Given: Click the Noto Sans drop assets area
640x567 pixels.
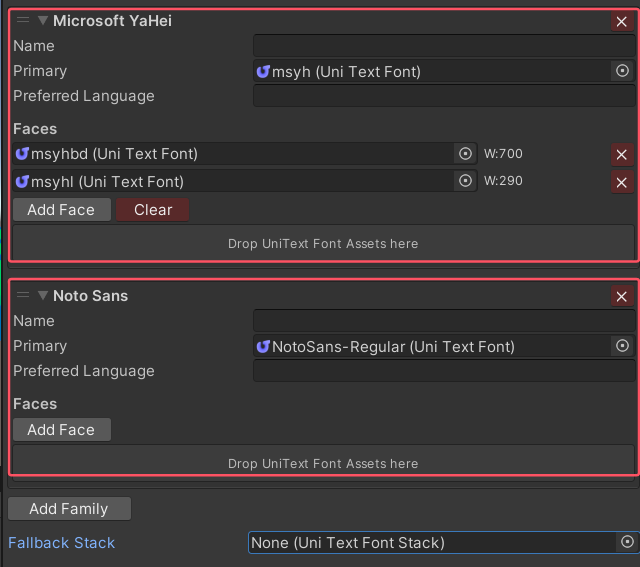Looking at the screenshot, I should [x=323, y=461].
